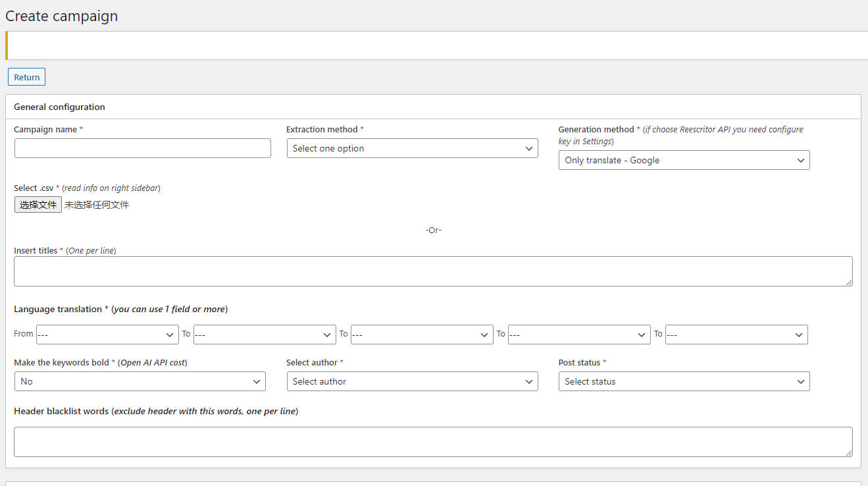Image resolution: width=868 pixels, height=486 pixels.
Task: Click the 选择文件 file chooser button
Action: [x=38, y=205]
